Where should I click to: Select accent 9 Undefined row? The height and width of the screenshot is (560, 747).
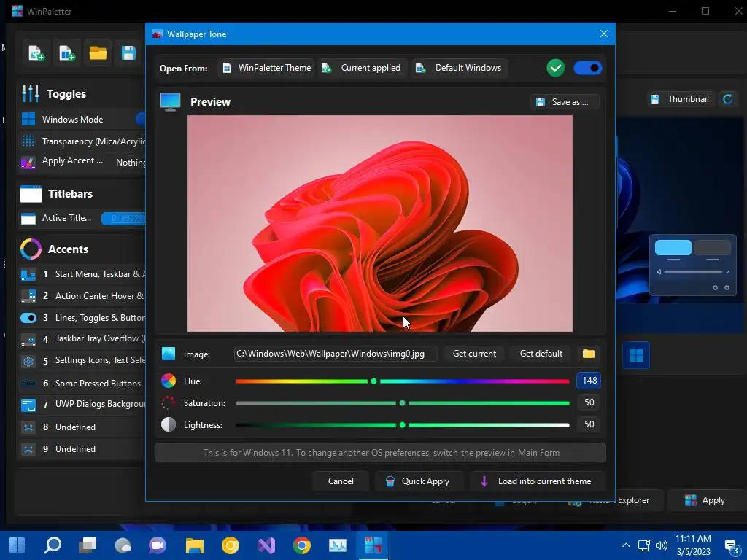click(x=82, y=449)
